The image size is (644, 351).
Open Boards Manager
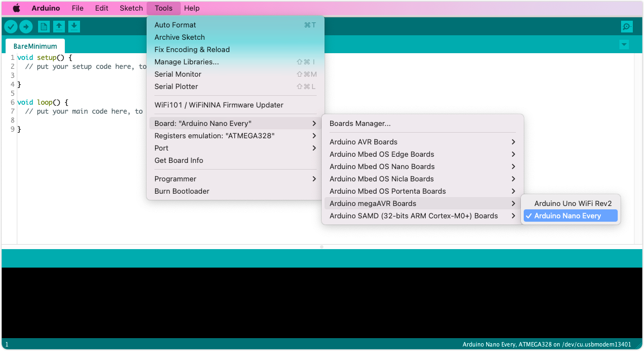point(360,124)
